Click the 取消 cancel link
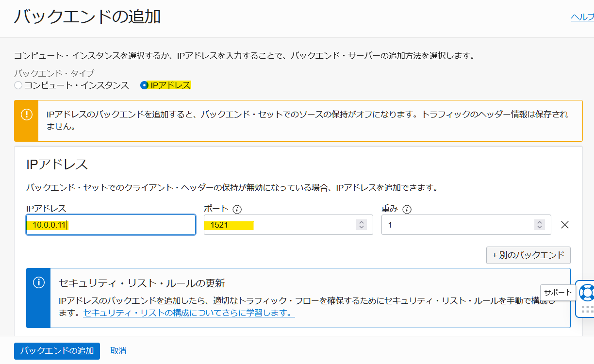Image resolution: width=594 pixels, height=364 pixels. pyautogui.click(x=118, y=351)
